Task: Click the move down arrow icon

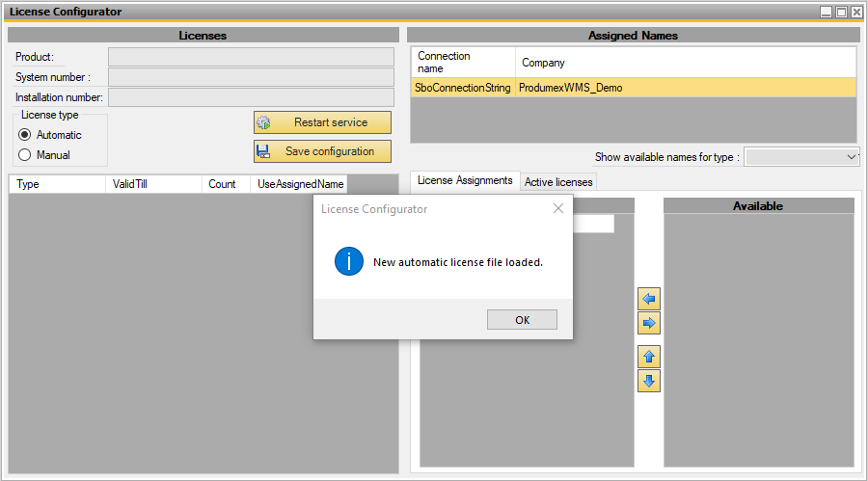Action: coord(649,381)
